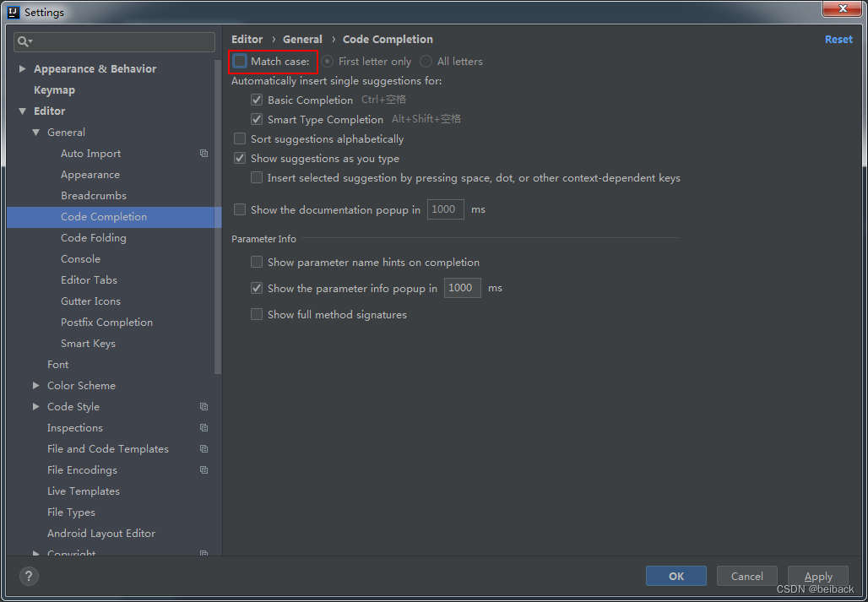Screen dimensions: 868x602
Task: Click the Apply button
Action: tap(818, 576)
